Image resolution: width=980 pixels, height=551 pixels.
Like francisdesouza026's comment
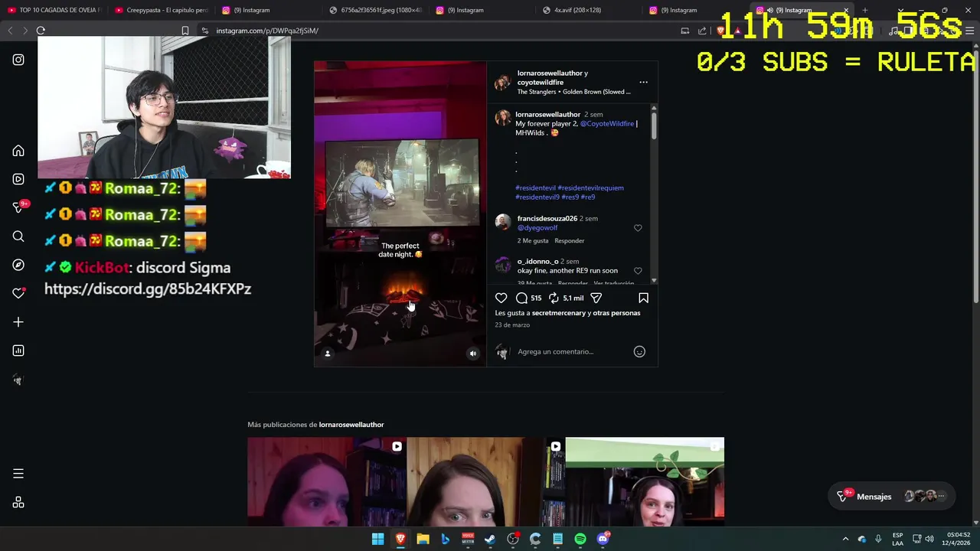click(x=638, y=228)
